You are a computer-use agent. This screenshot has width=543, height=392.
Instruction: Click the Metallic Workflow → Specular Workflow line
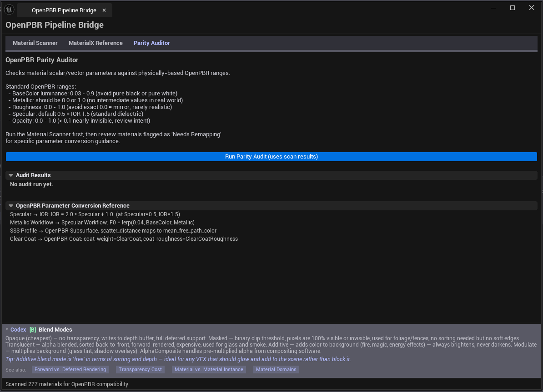[102, 223]
